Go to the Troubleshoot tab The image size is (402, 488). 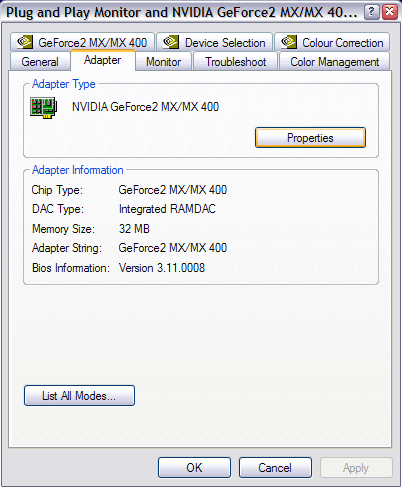pyautogui.click(x=235, y=62)
